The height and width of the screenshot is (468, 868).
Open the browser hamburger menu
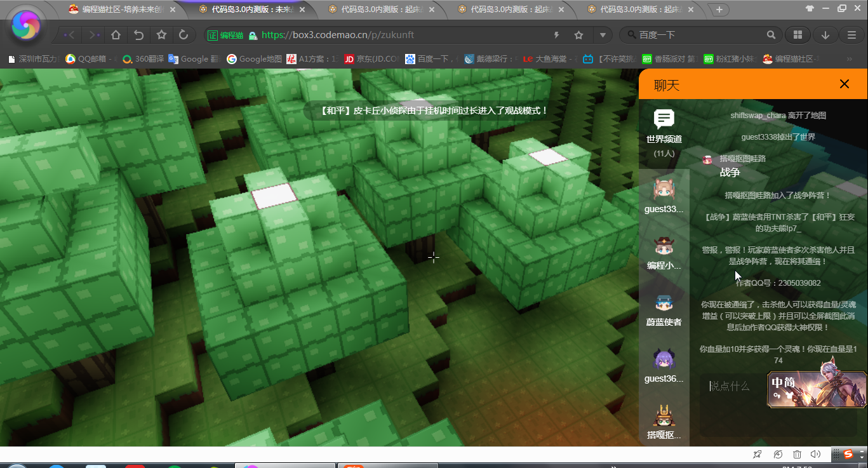coord(852,35)
